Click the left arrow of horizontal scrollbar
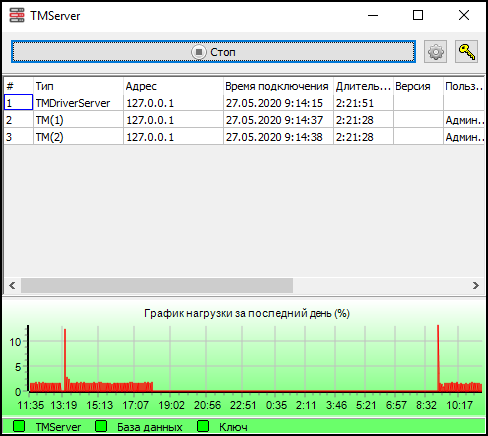 (x=12, y=285)
